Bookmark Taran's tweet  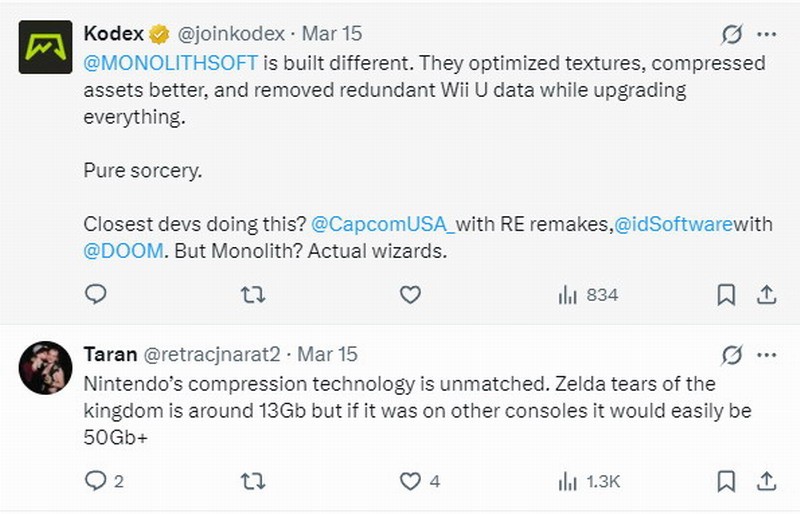point(727,481)
